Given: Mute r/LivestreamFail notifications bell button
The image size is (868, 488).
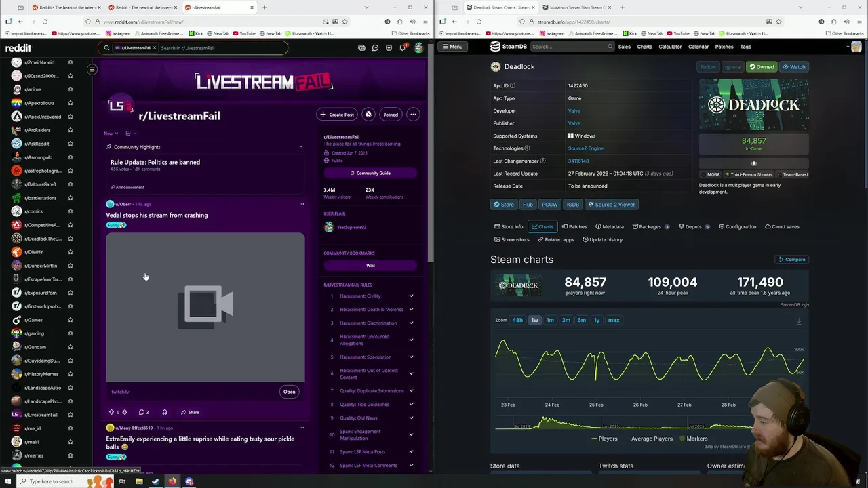Looking at the screenshot, I should tap(368, 115).
